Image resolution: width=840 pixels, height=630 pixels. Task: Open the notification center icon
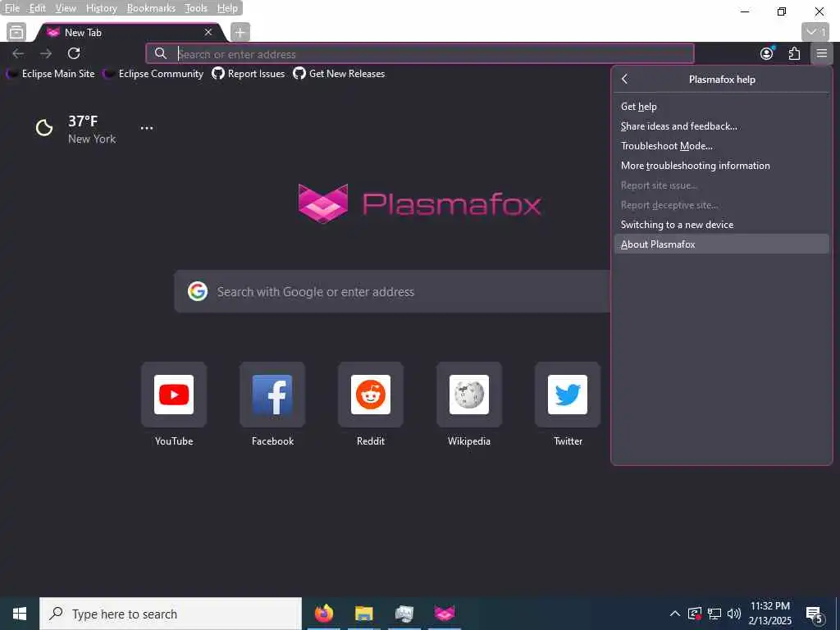[815, 614]
